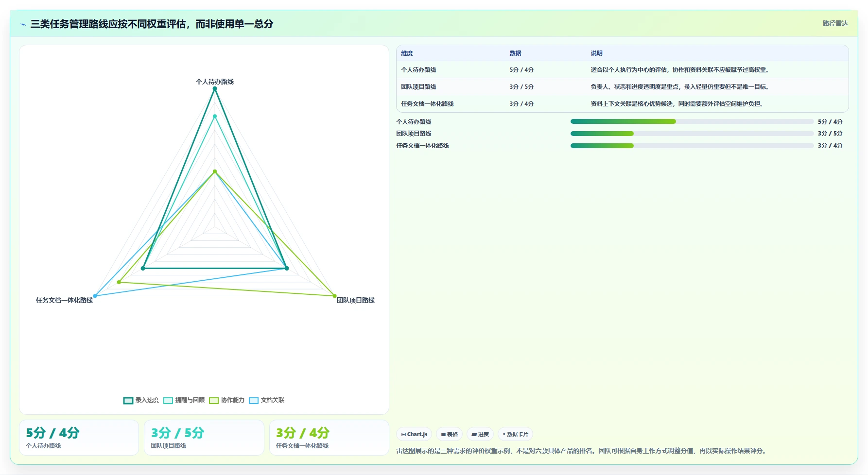The width and height of the screenshot is (868, 475).
Task: Click the 个人待办路线 progress bar
Action: (692, 121)
